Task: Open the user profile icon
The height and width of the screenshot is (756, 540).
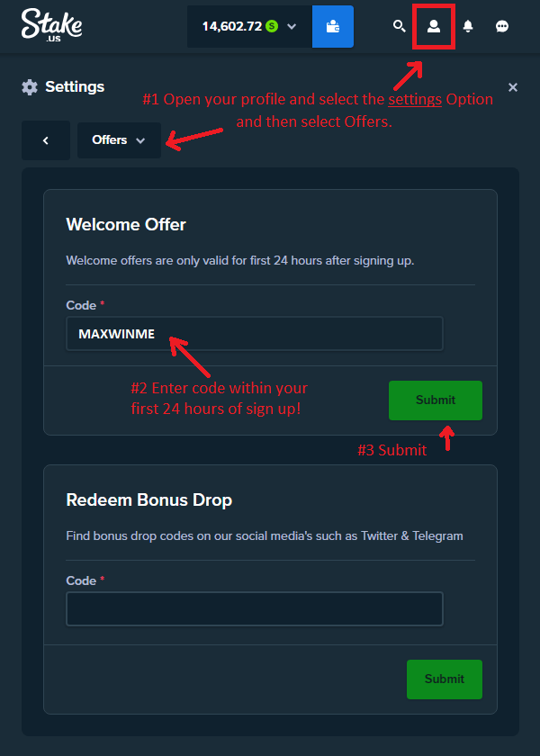Action: 434,26
